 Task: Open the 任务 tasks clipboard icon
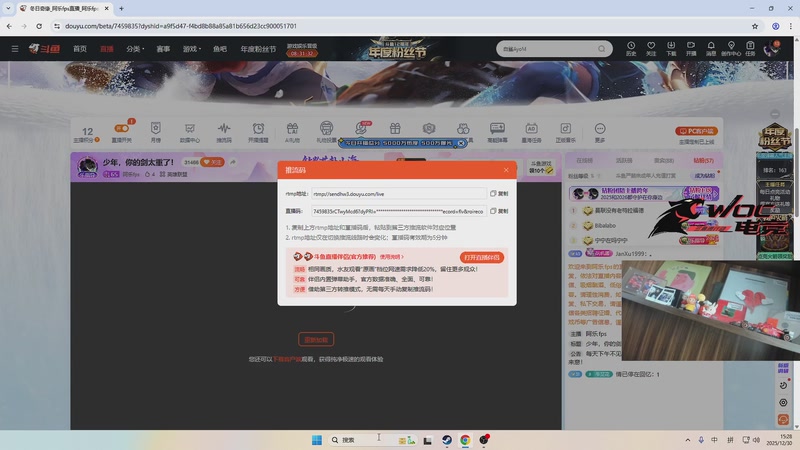750,48
